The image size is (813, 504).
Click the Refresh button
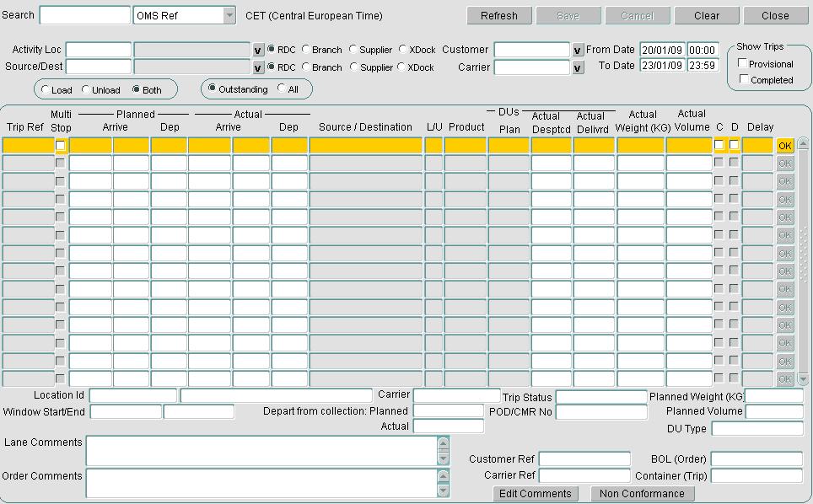(x=499, y=15)
